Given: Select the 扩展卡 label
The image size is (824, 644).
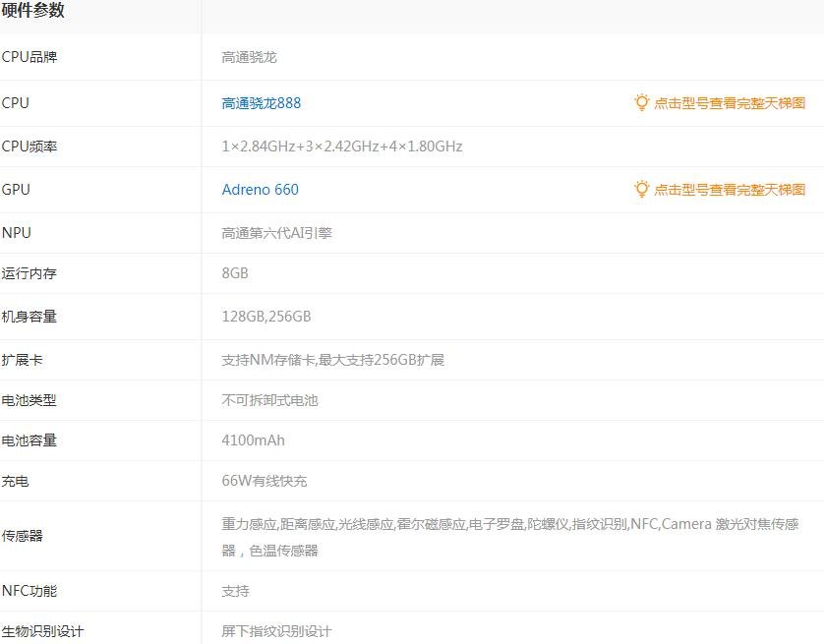Looking at the screenshot, I should tap(22, 360).
